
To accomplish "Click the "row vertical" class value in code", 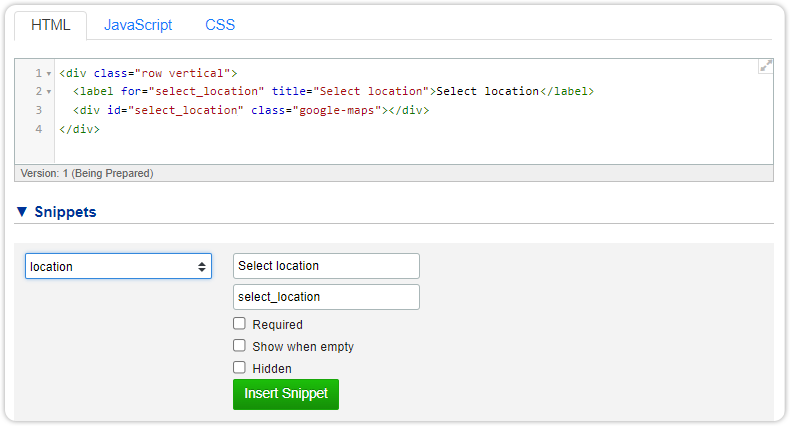I will coord(182,74).
